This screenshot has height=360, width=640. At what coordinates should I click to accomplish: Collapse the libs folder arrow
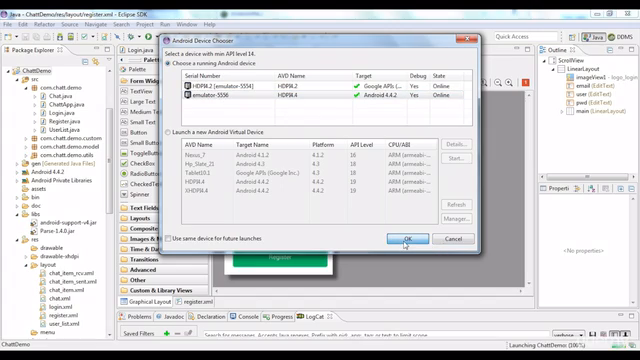17,214
